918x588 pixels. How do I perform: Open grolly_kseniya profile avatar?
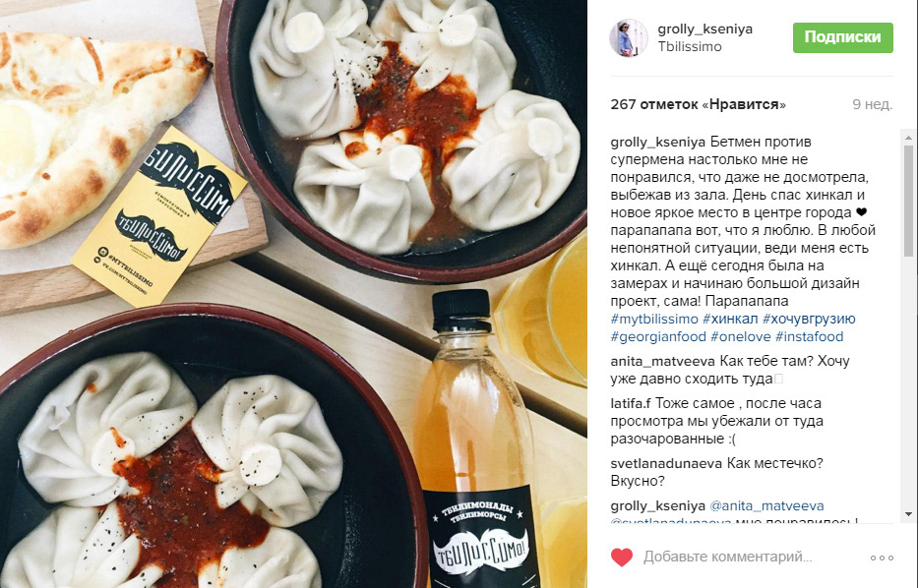(x=629, y=38)
